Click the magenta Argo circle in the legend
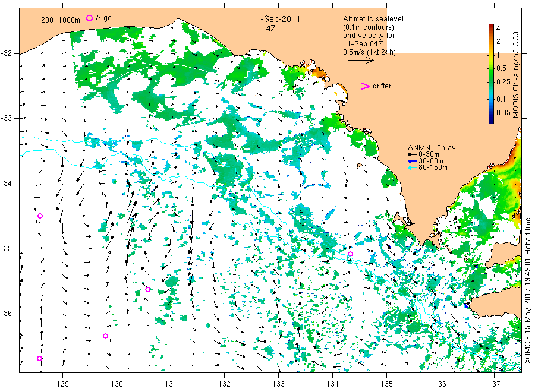The height and width of the screenshot is (392, 535). pos(89,18)
